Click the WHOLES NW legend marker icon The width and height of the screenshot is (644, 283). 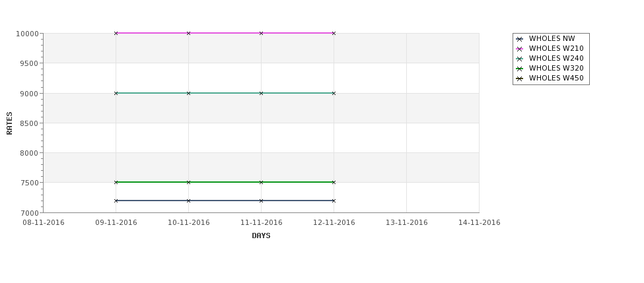pyautogui.click(x=519, y=39)
